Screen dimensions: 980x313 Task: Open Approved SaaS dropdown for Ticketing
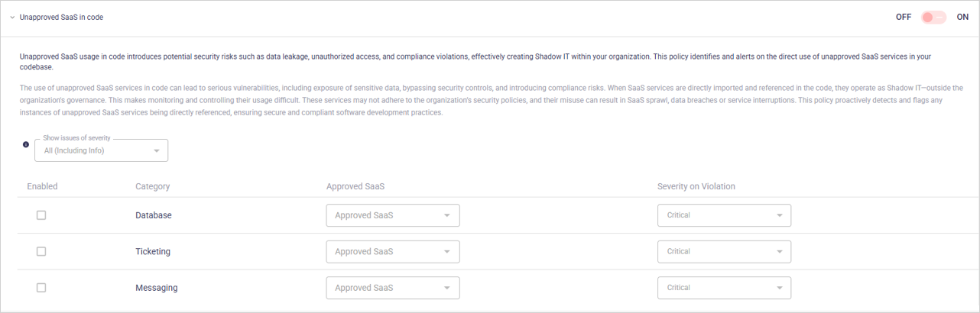(x=392, y=251)
